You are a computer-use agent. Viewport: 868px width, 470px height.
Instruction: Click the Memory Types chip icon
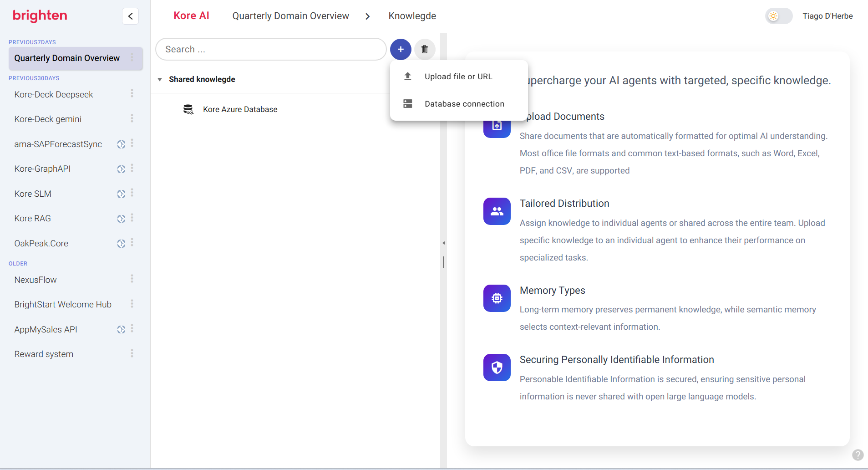pyautogui.click(x=497, y=298)
